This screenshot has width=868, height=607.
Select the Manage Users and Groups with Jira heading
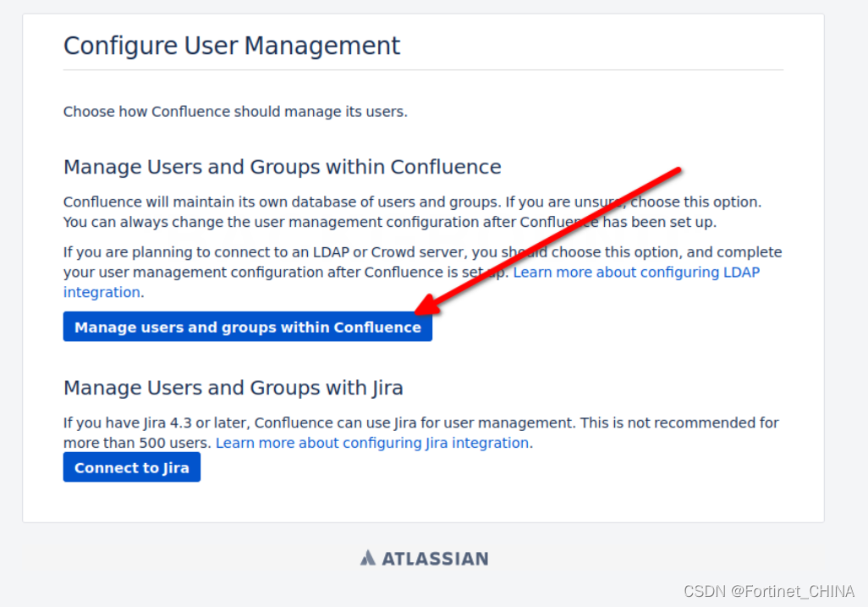(x=233, y=388)
